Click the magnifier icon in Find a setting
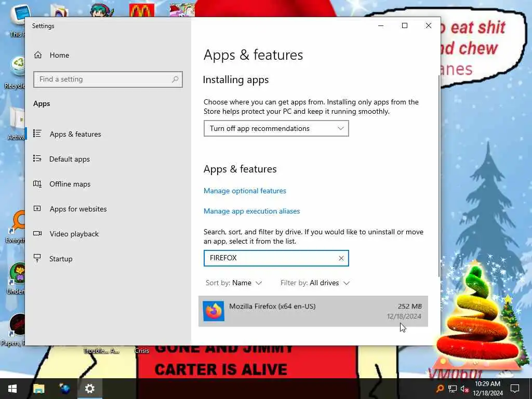532x399 pixels. pos(175,79)
